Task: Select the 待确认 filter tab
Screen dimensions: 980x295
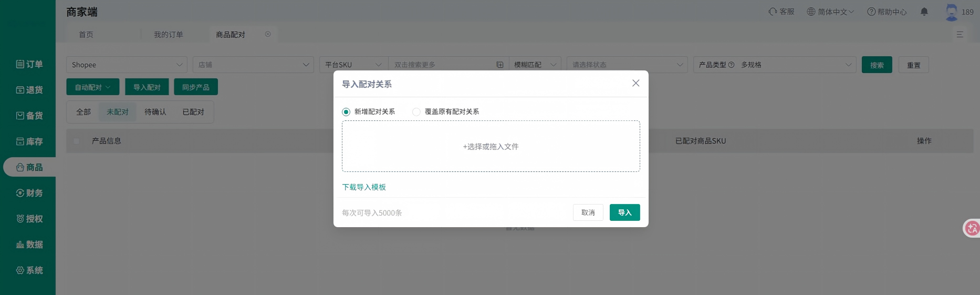Action: 155,112
